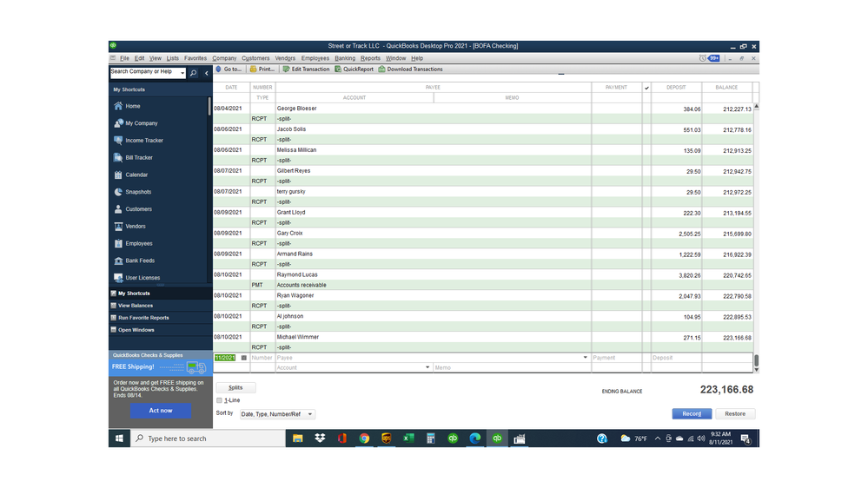868x488 pixels.
Task: Open Microsoft Edge from the taskbar
Action: click(475, 439)
